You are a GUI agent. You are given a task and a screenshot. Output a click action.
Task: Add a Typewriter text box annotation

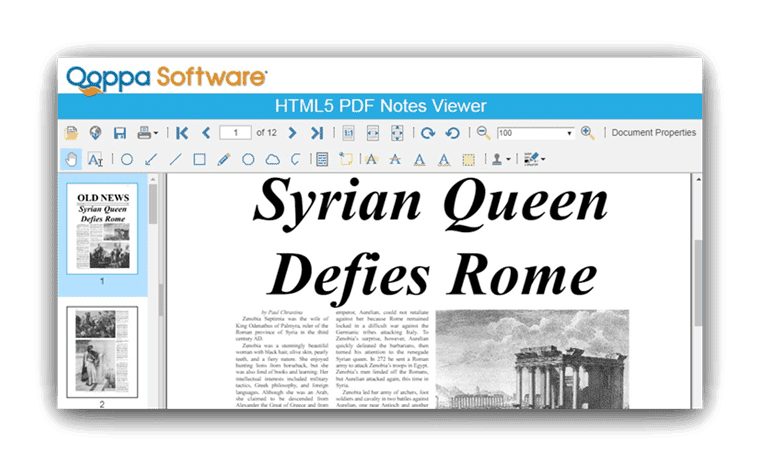pos(322,159)
